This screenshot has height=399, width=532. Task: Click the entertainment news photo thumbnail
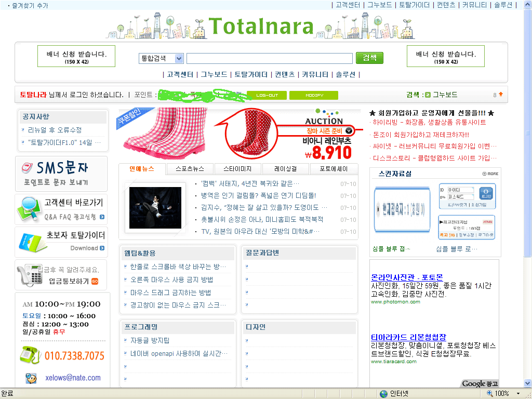point(155,208)
